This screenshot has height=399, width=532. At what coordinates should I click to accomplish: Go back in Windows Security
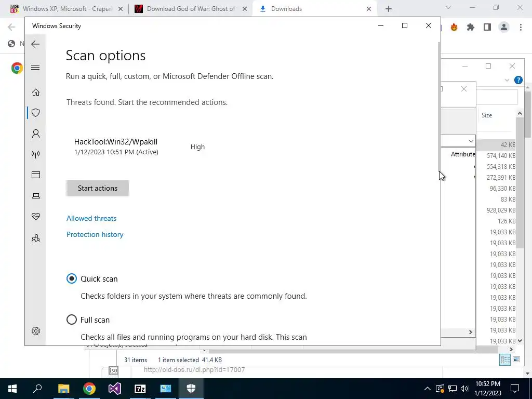pos(35,44)
